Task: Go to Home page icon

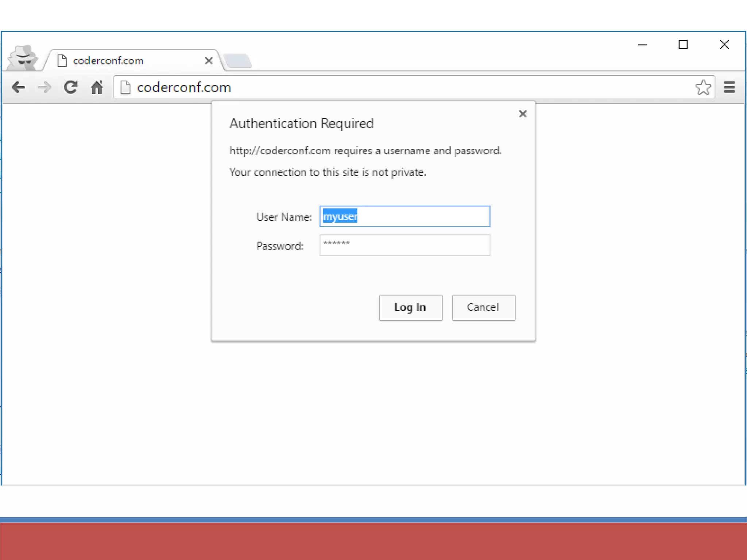Action: (x=97, y=87)
